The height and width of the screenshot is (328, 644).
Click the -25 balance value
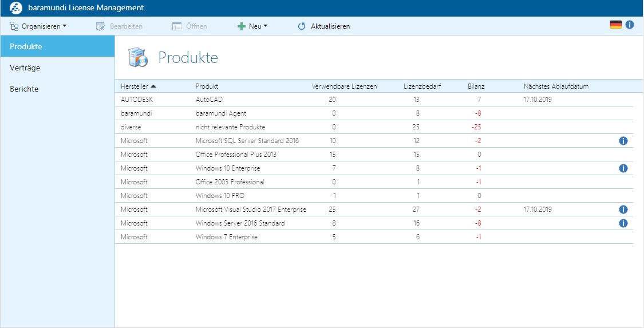click(476, 127)
